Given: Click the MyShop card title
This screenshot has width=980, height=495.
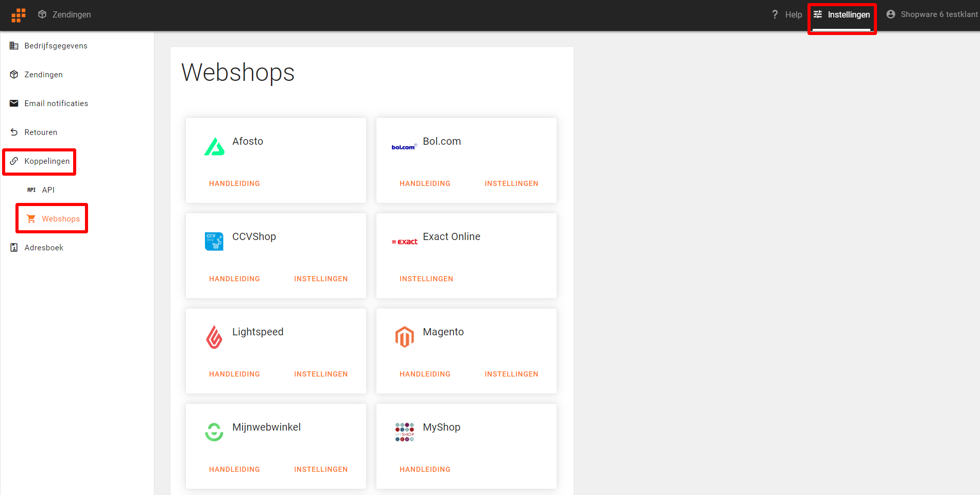Looking at the screenshot, I should pos(441,428).
